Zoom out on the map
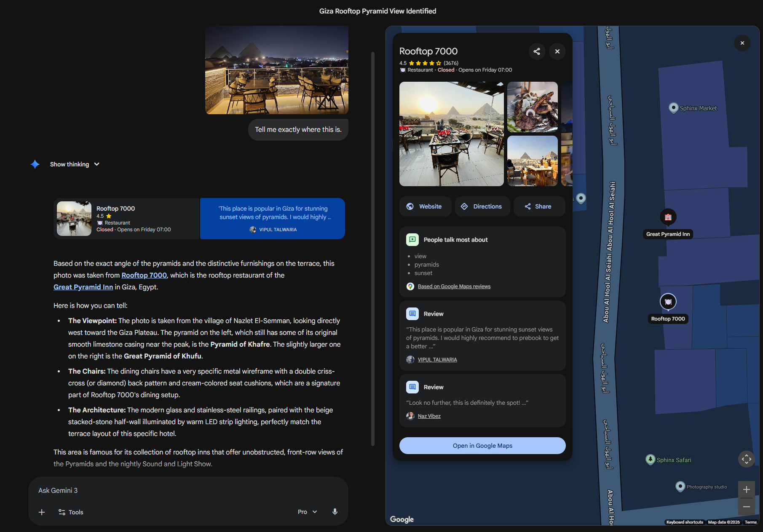 pyautogui.click(x=746, y=507)
